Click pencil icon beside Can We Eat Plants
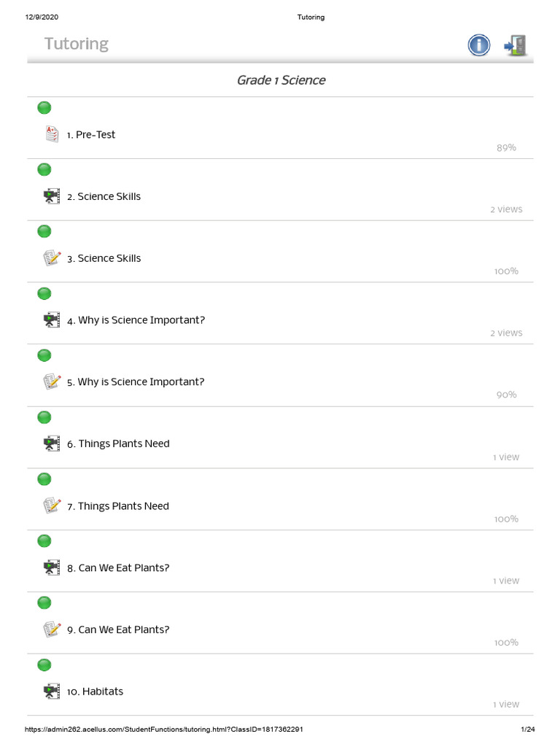Image resolution: width=560 pixels, height=747 pixels. (51, 630)
